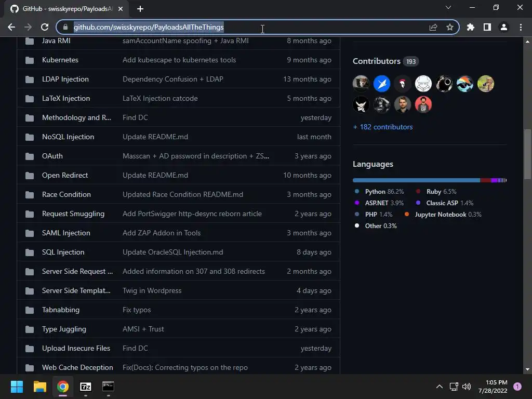
Task: Open the Kubernetes folder icon
Action: (x=30, y=60)
